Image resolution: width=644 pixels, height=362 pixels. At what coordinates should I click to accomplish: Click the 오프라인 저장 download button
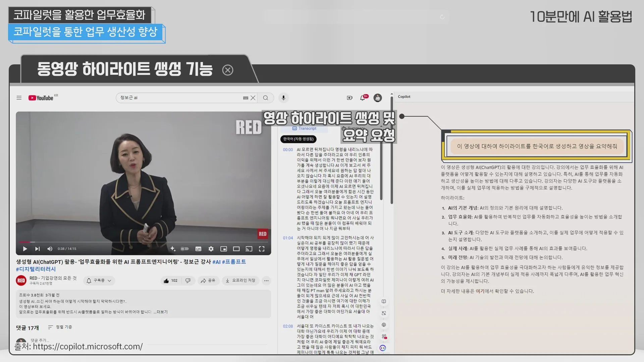pos(240,281)
